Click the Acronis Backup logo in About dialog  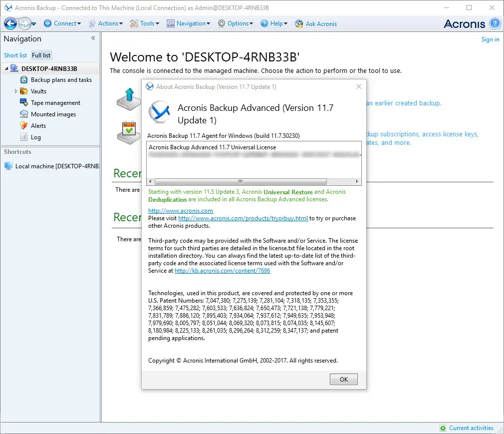[x=159, y=112]
